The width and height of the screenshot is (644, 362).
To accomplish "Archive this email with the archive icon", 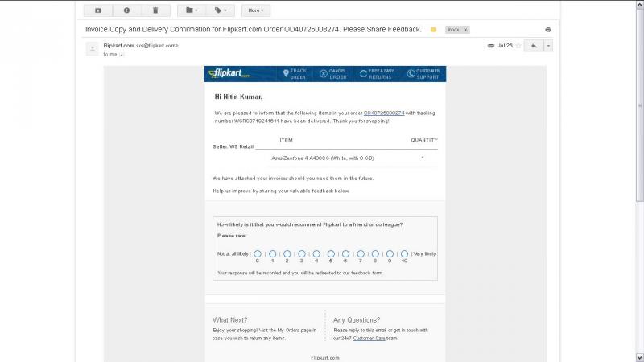I will 97,10.
